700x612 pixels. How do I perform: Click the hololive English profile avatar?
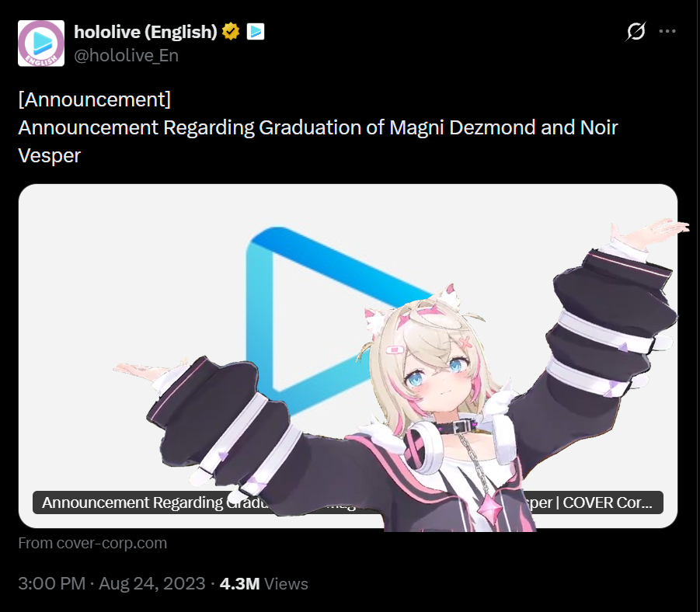[x=41, y=43]
